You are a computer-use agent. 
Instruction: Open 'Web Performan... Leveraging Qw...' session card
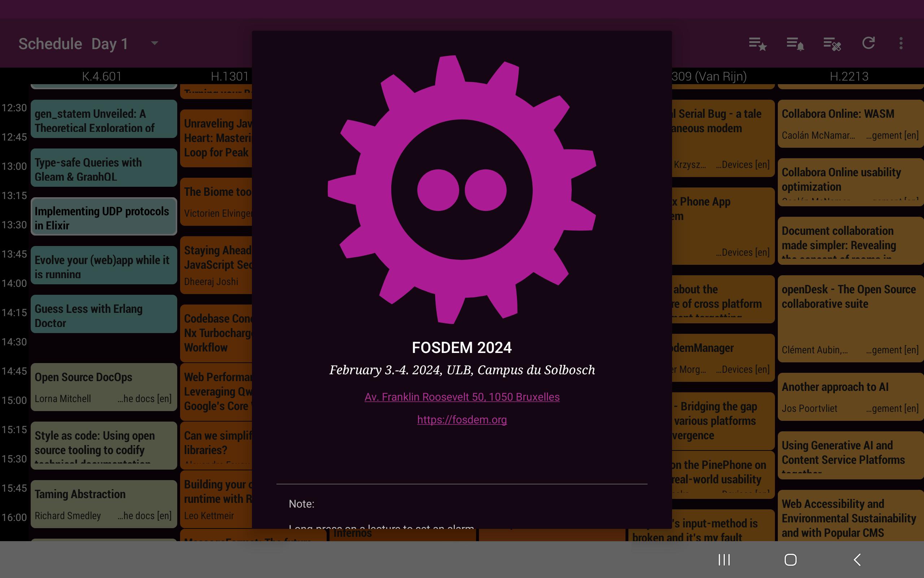pyautogui.click(x=216, y=392)
